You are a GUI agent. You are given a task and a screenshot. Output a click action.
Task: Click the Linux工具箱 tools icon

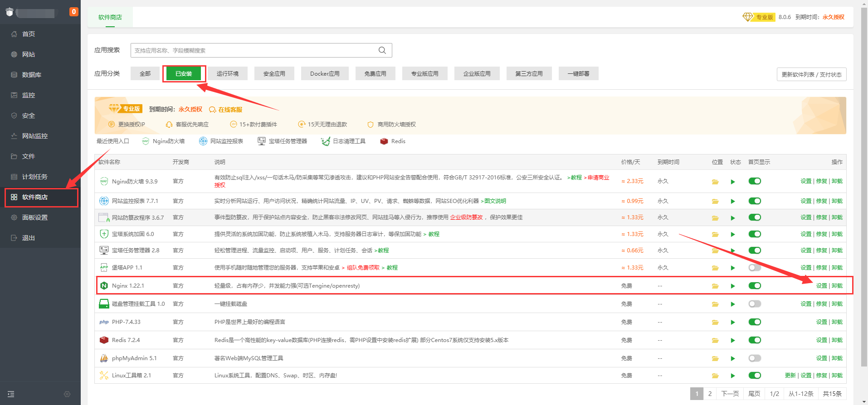click(104, 376)
